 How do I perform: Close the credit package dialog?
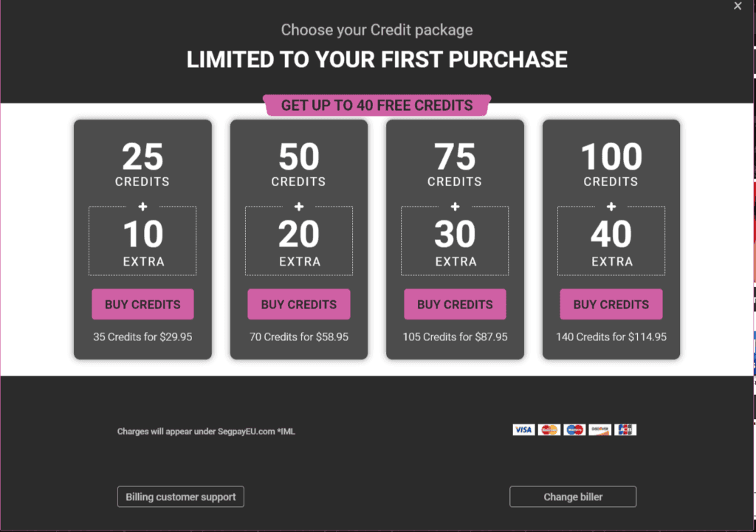click(738, 6)
